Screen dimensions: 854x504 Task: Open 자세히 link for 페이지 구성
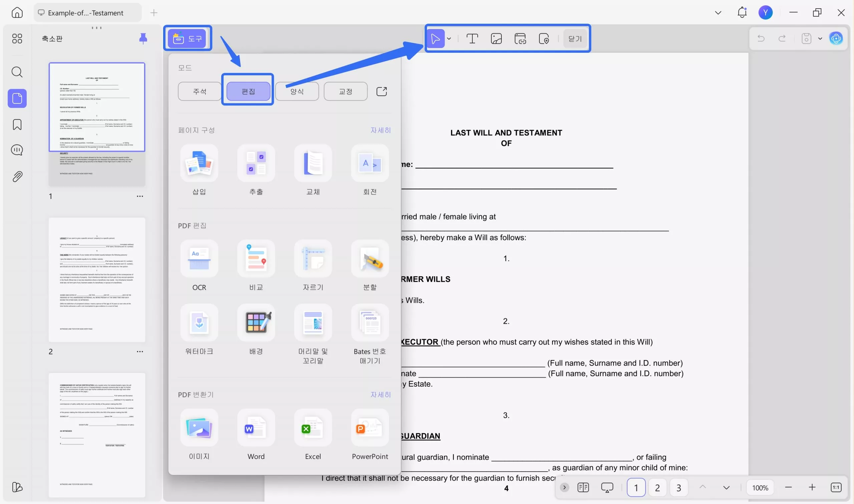pyautogui.click(x=380, y=130)
